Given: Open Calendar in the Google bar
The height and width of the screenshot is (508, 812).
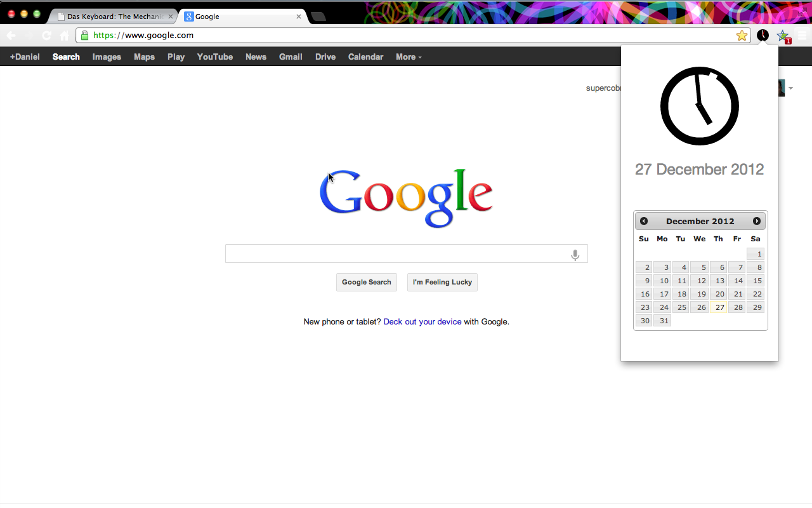Looking at the screenshot, I should point(365,57).
